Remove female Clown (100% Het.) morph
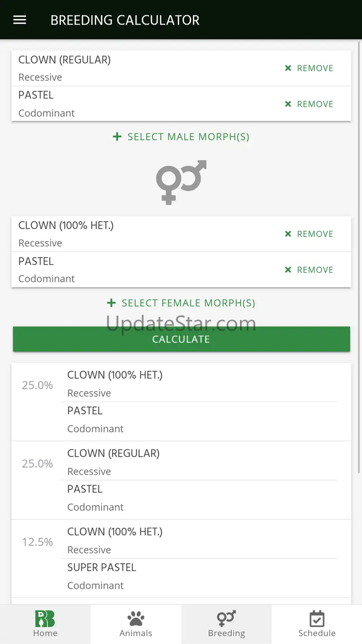The width and height of the screenshot is (362, 644). point(309,234)
